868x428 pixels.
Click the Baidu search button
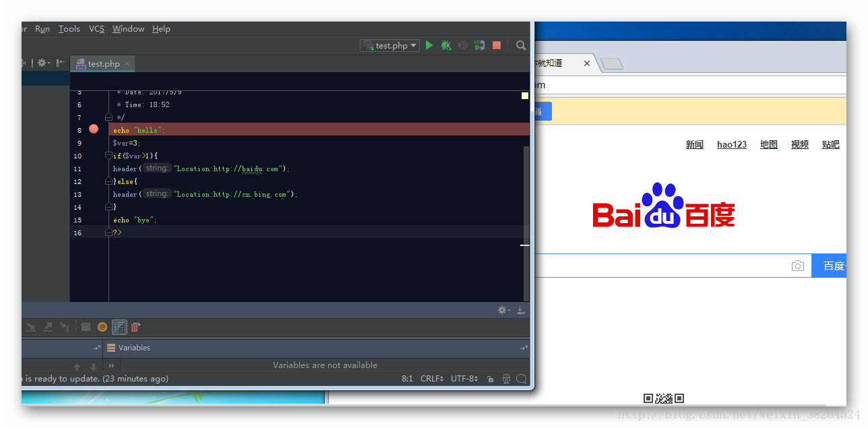tap(829, 266)
